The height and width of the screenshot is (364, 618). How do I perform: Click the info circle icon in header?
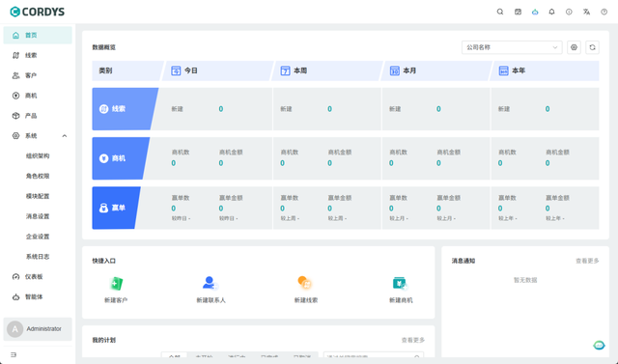(x=569, y=12)
